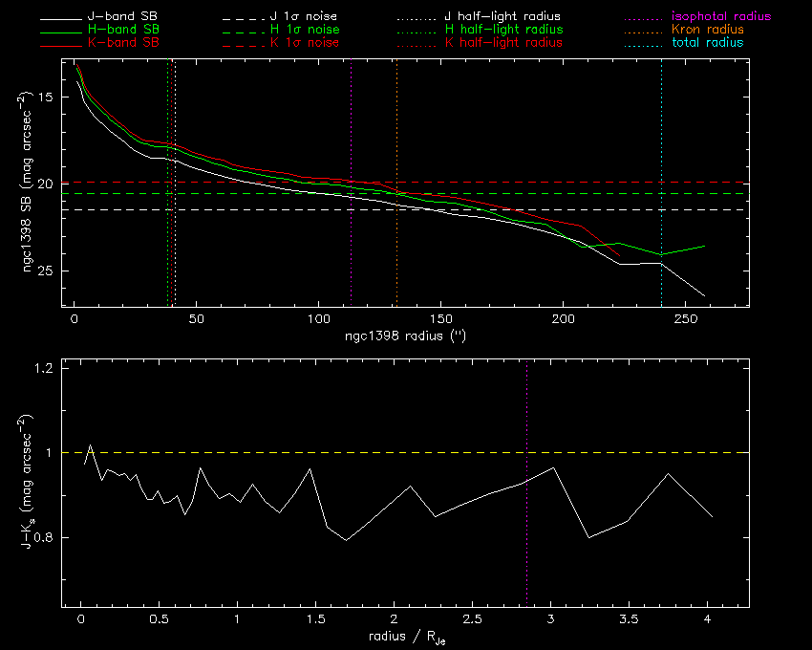This screenshot has width=812, height=650.
Task: Click the 'ngc1398 radius' x-axis label
Action: tap(399, 337)
